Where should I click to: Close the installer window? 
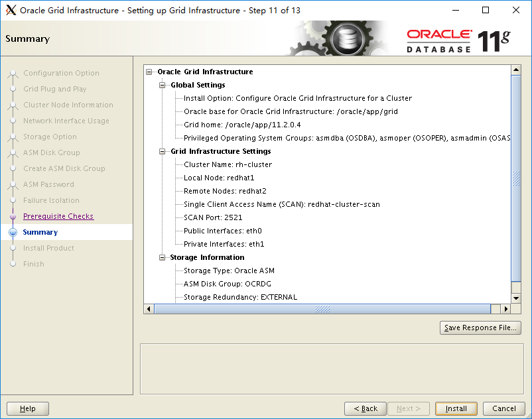click(516, 10)
